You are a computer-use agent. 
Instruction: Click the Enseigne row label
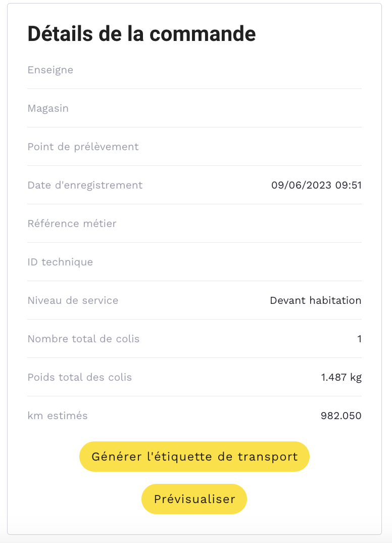pos(51,70)
